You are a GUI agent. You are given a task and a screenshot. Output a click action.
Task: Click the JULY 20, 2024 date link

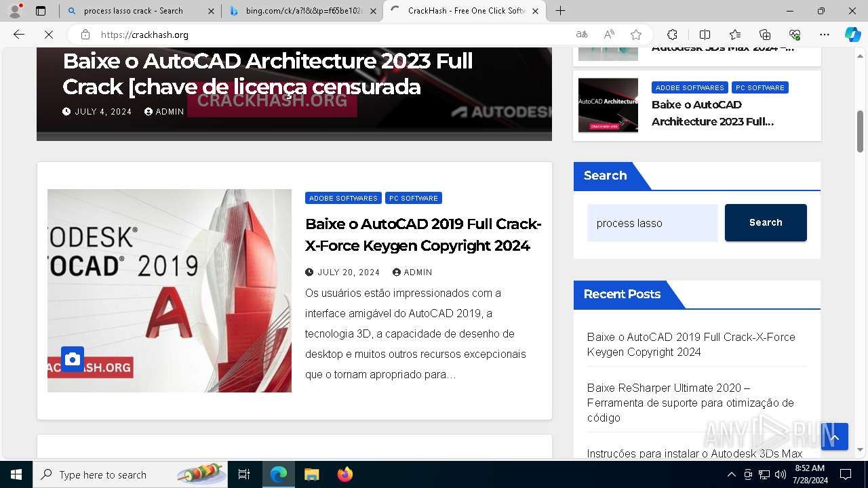click(349, 272)
